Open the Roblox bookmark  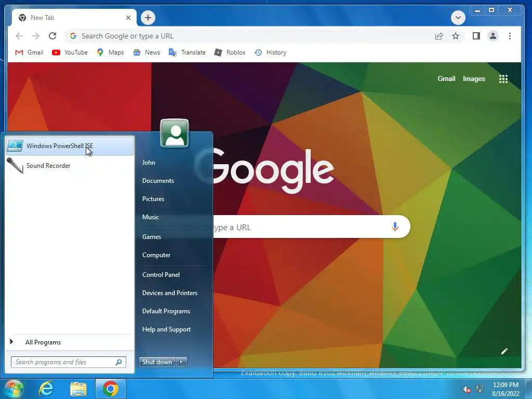pos(230,52)
